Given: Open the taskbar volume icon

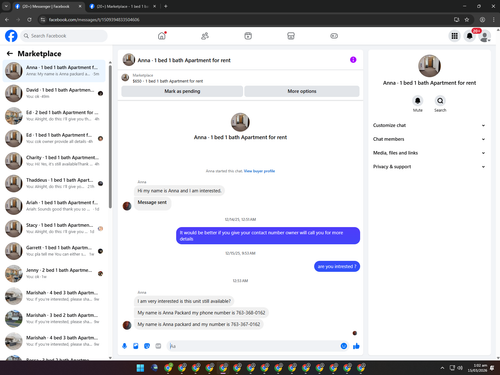Looking at the screenshot, I should click(460, 368).
